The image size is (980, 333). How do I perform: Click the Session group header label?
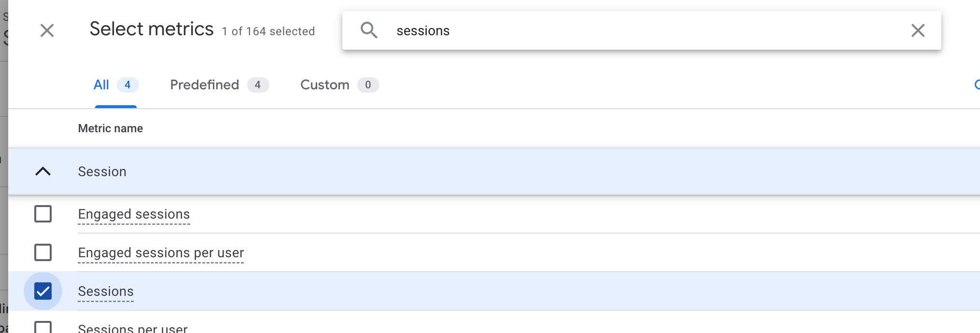click(x=102, y=171)
